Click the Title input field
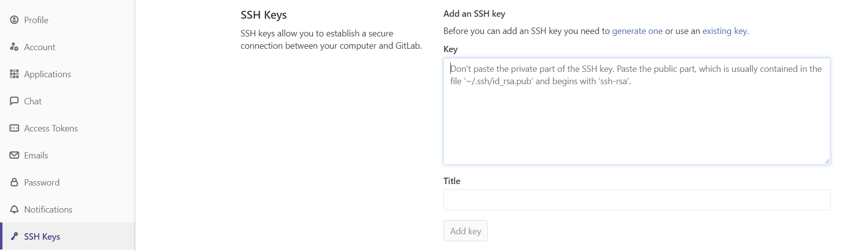 point(636,200)
